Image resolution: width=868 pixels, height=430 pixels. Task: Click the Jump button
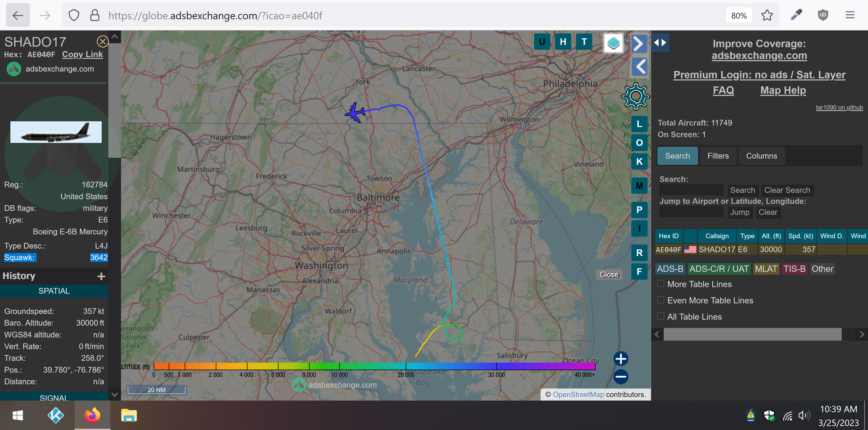pos(739,212)
